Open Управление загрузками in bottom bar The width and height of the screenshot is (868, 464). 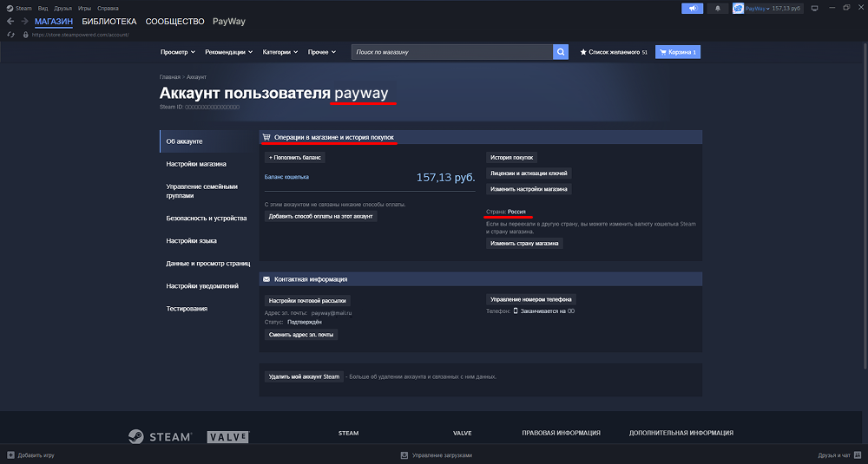(x=443, y=455)
